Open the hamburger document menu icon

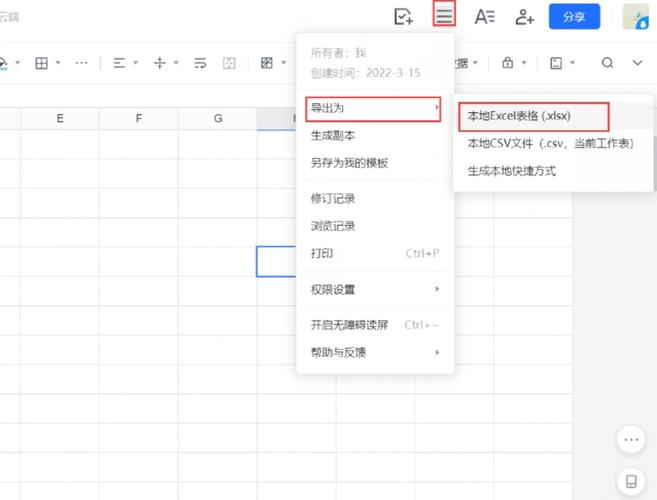point(444,15)
